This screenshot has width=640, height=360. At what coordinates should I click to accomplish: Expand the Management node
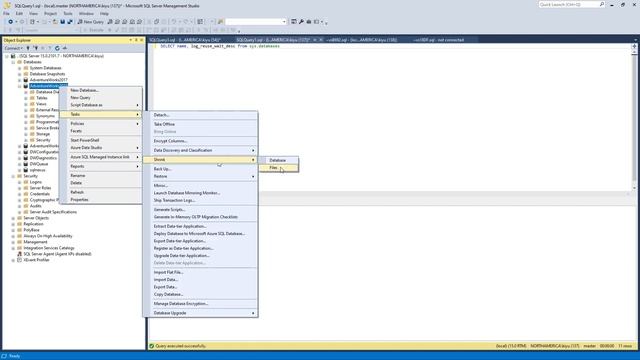point(13,242)
